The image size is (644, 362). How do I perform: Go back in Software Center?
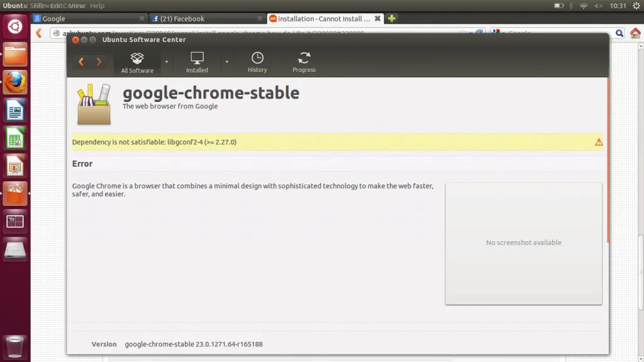(x=81, y=62)
